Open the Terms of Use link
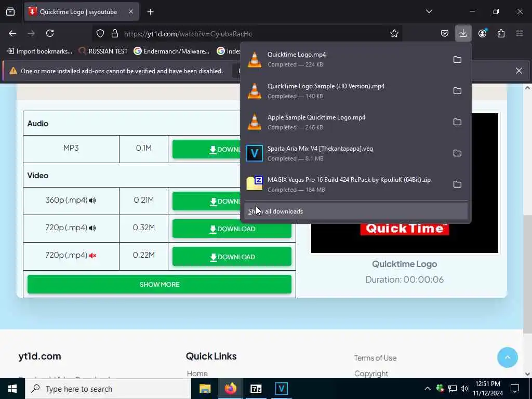The image size is (532, 399). pyautogui.click(x=375, y=358)
